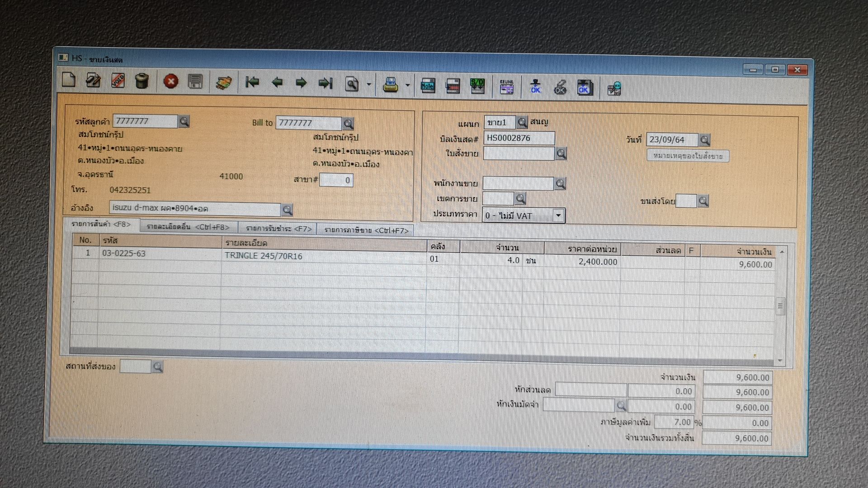
Task: Click the blue OK stamp icon
Action: tap(536, 87)
